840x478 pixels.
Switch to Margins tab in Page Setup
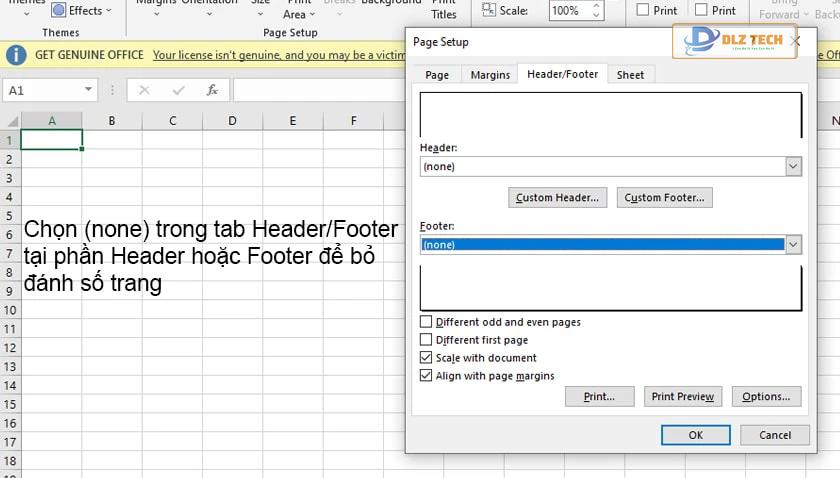point(490,75)
